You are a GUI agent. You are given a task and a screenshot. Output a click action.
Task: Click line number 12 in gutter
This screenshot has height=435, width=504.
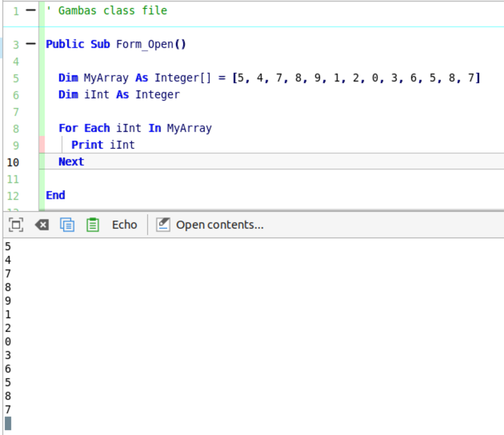coord(13,196)
